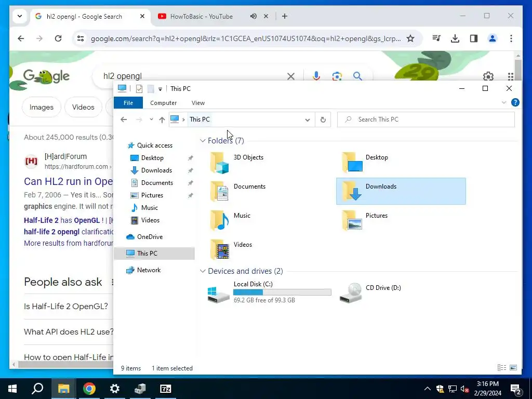Clear the Google search box X
The height and width of the screenshot is (399, 532).
coord(291,76)
